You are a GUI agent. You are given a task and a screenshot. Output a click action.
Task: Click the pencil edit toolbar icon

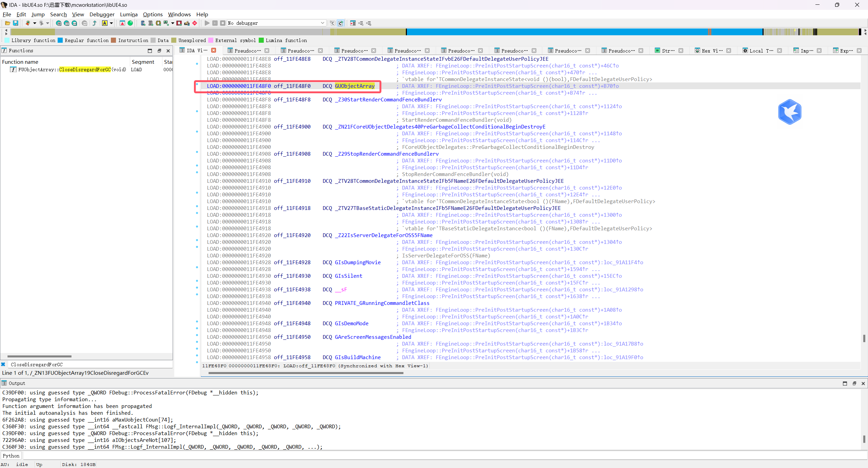(187, 23)
